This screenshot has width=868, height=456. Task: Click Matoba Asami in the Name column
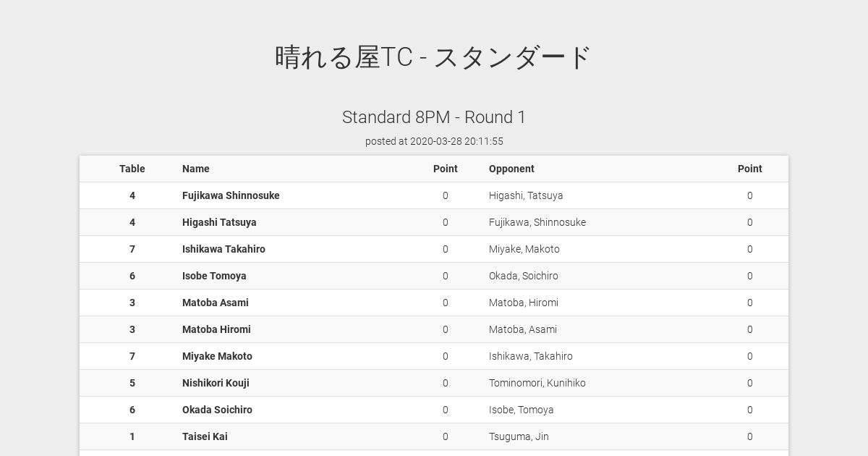coord(216,303)
